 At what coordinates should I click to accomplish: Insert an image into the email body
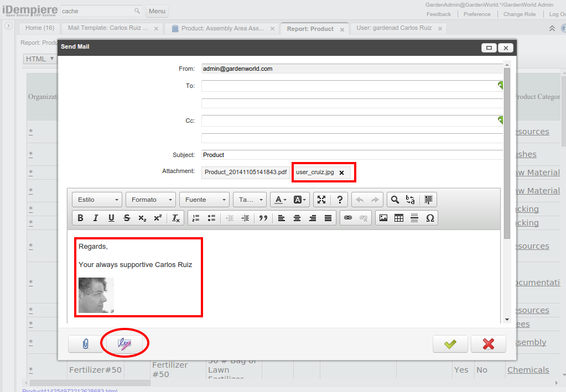[383, 217]
